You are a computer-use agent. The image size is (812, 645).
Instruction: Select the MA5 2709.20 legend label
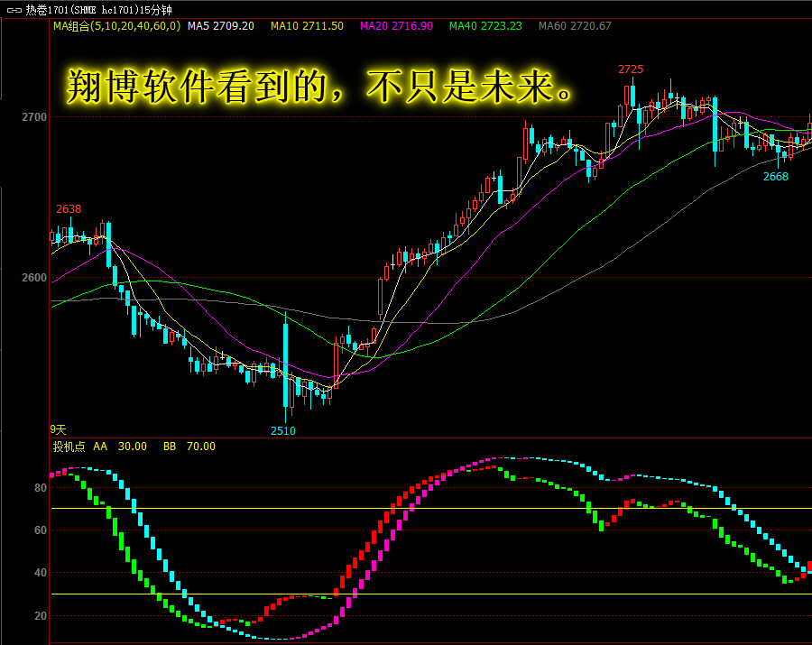tap(220, 26)
